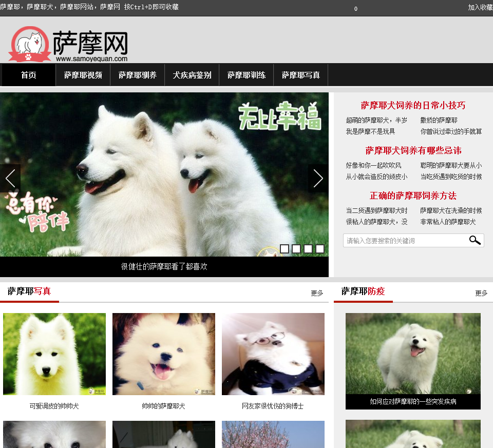
Task: Open 犬疾病鉴别 in navigation bar
Action: (192, 75)
